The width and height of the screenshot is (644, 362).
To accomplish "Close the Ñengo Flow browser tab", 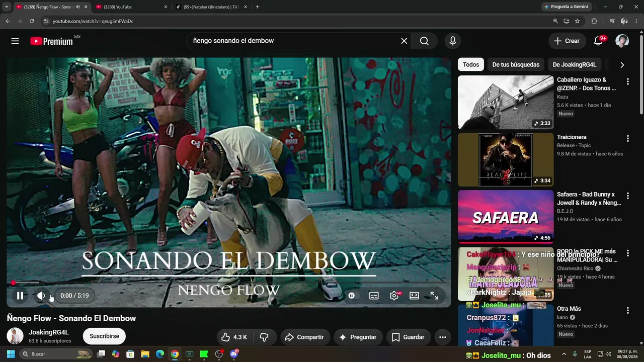I will 86,7.
